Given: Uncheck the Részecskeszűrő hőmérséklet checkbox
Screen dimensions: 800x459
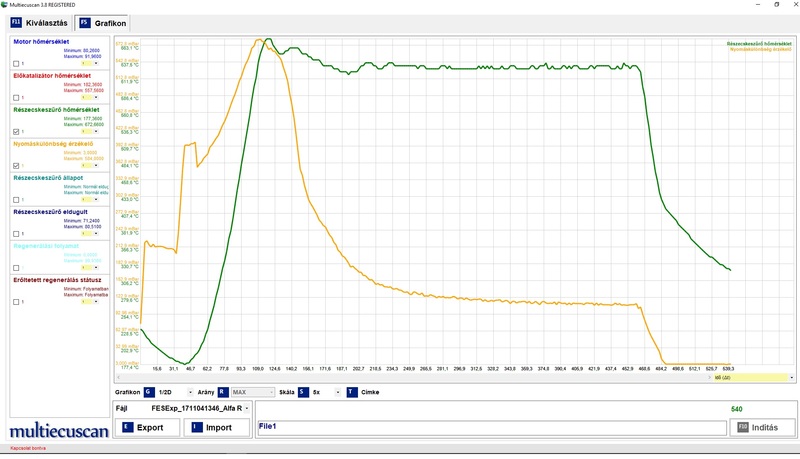Looking at the screenshot, I should (16, 131).
